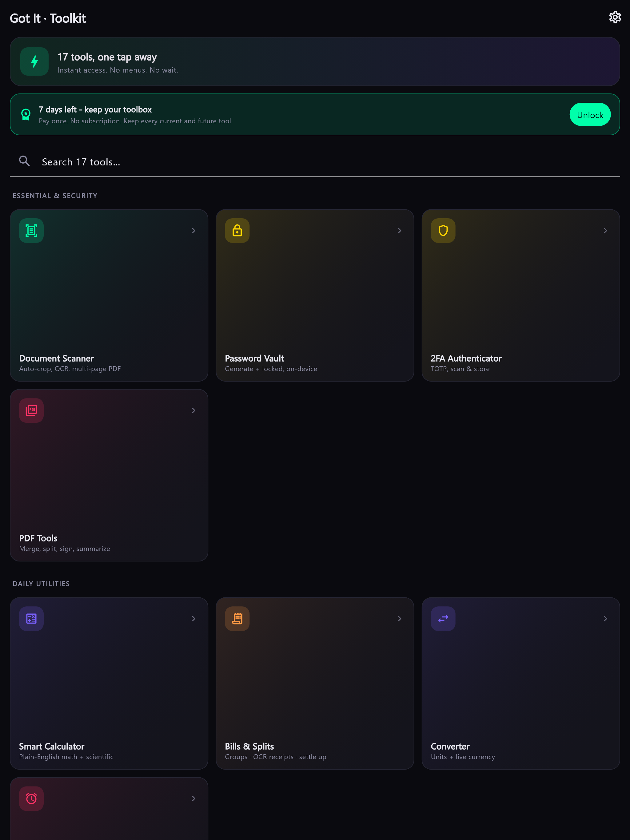Click the 'Got It · Toolkit' app title
The height and width of the screenshot is (840, 630).
(x=48, y=18)
